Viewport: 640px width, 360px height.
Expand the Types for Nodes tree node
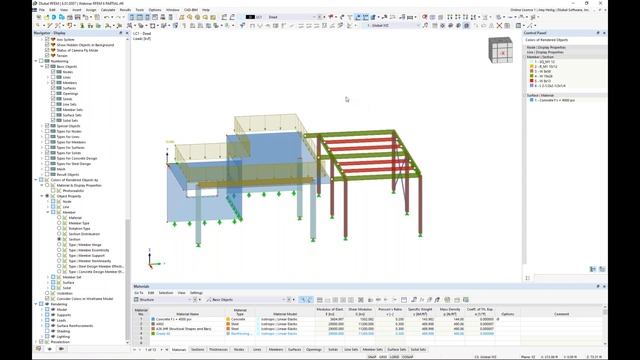42,131
